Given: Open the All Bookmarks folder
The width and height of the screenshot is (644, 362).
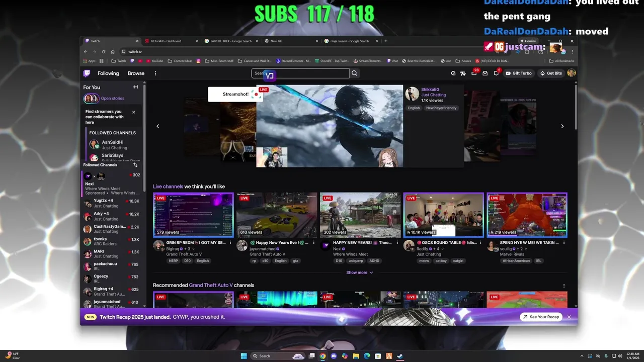Looking at the screenshot, I should coord(561,61).
